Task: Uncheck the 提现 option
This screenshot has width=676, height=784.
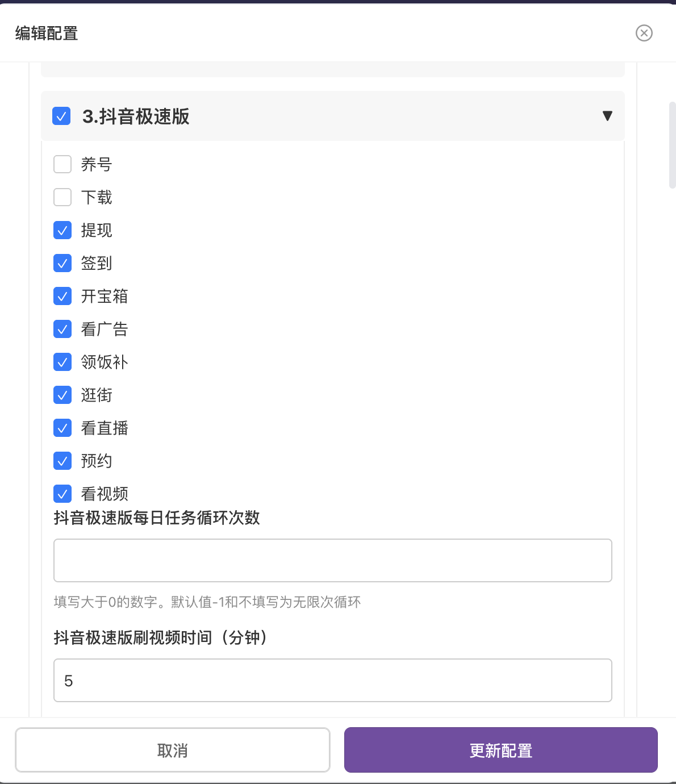Action: 62,230
